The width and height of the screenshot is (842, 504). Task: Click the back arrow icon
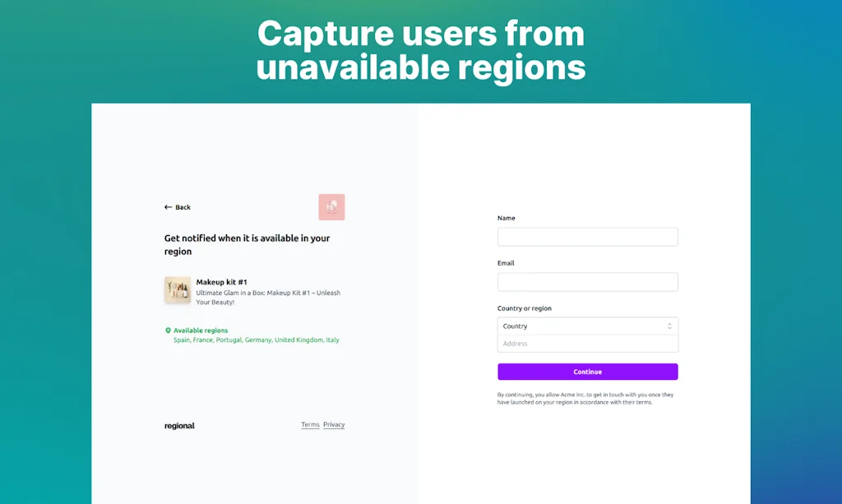tap(169, 207)
